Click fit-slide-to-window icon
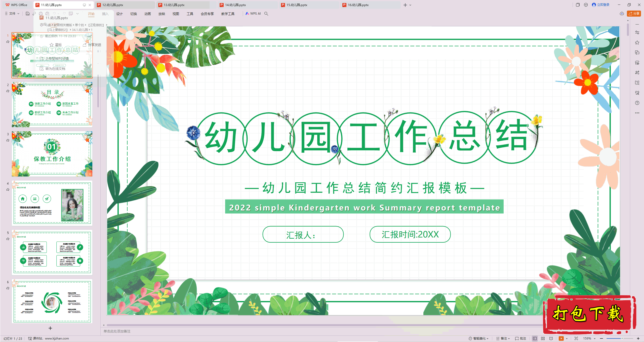This screenshot has height=342, width=644. click(x=576, y=338)
